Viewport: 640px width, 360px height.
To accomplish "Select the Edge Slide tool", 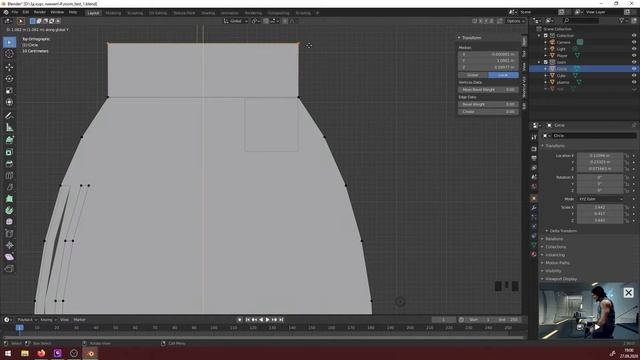I will [x=9, y=233].
